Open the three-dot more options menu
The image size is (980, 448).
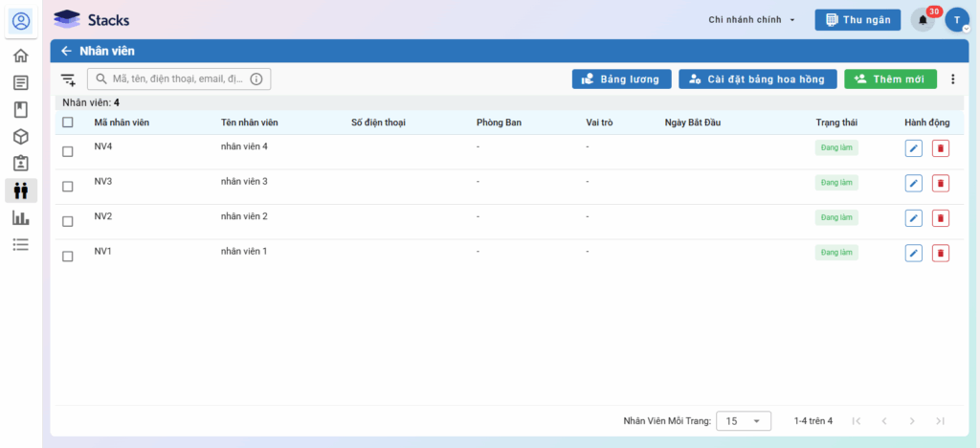click(952, 79)
